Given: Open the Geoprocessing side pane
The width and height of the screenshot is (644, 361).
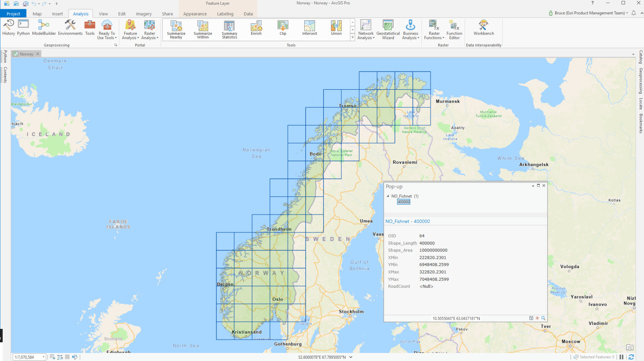Looking at the screenshot, I should pos(641,81).
